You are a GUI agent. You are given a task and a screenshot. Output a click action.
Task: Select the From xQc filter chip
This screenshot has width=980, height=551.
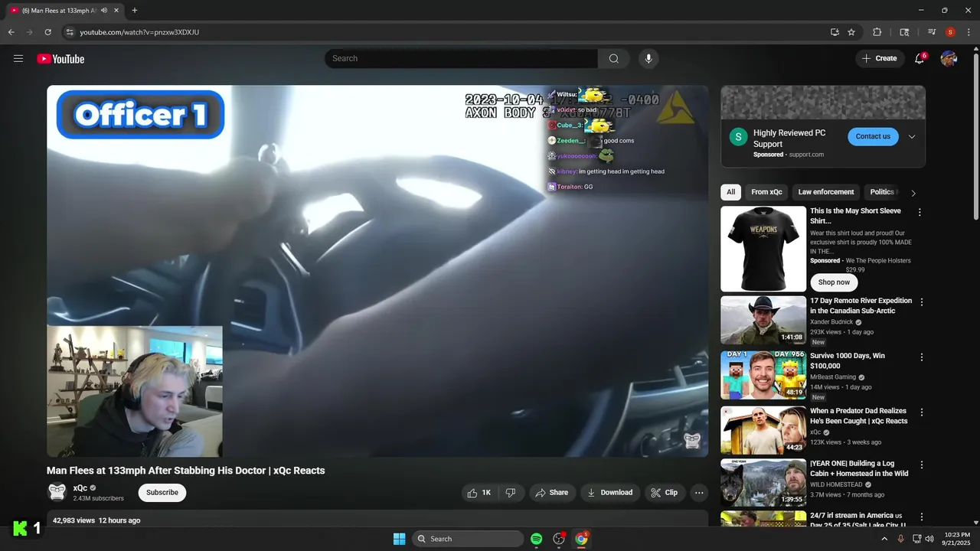pyautogui.click(x=766, y=192)
